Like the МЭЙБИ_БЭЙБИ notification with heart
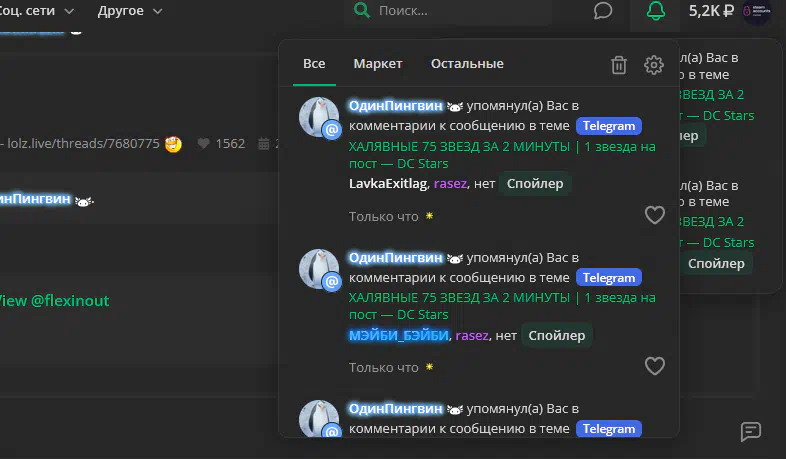Screen dimensions: 786x459 (x=655, y=366)
